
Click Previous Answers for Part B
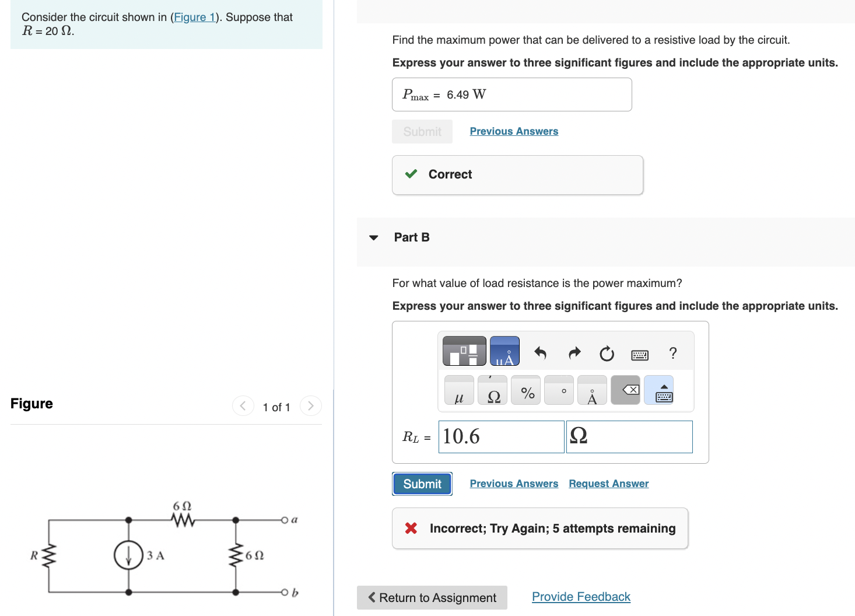click(514, 483)
